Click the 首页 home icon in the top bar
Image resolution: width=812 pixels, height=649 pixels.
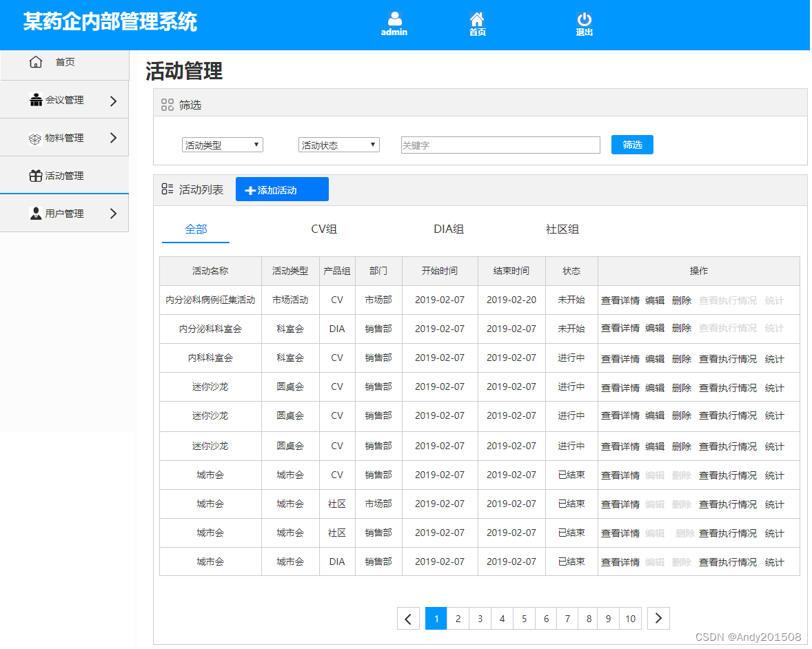tap(477, 18)
